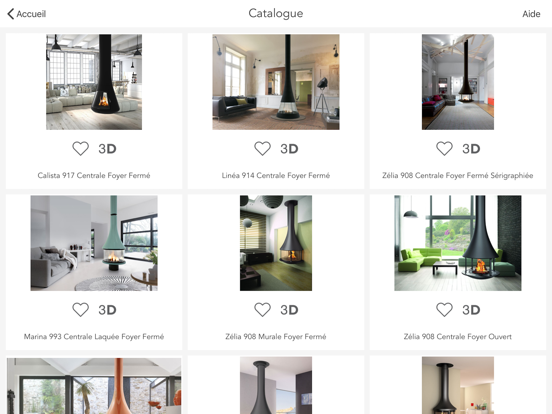Add Marina 993 Centrale Laquée to favorites
The image size is (552, 414).
coord(81,310)
